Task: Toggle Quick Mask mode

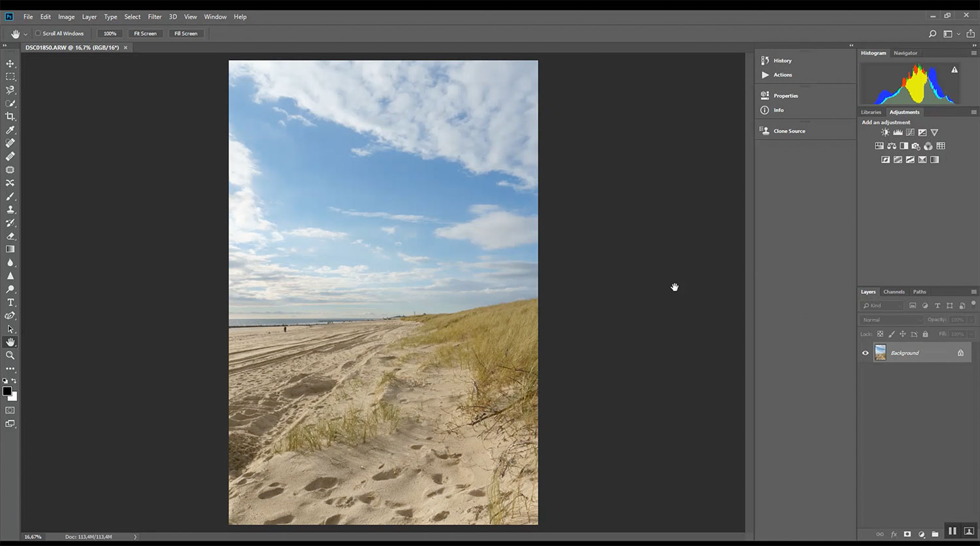Action: [x=10, y=410]
